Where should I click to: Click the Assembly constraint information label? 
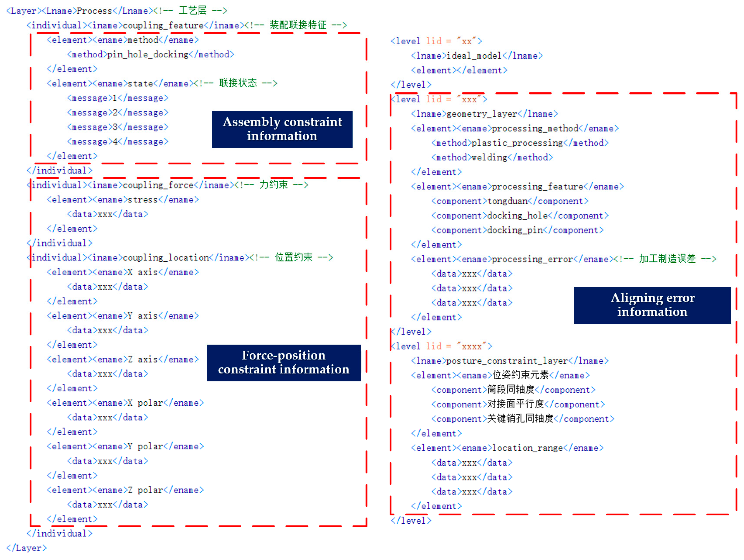pos(282,129)
